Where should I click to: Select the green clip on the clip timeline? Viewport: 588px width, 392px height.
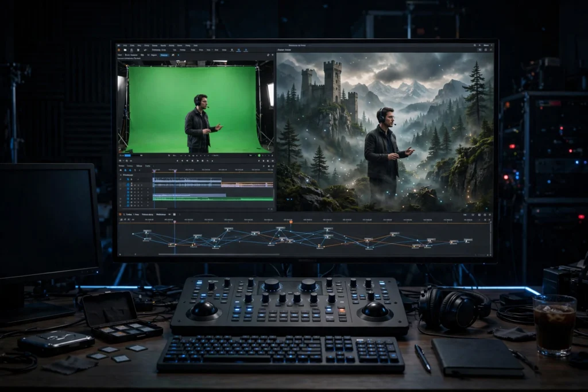point(212,199)
